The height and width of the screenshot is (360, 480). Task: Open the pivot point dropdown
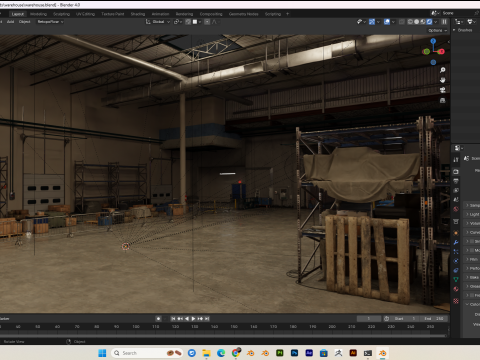coord(178,22)
